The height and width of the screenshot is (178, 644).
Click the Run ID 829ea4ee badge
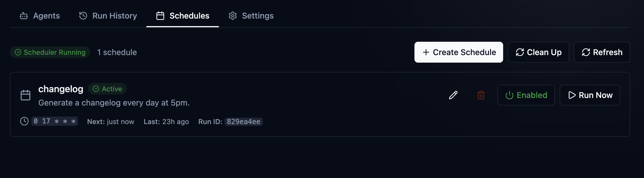(243, 122)
